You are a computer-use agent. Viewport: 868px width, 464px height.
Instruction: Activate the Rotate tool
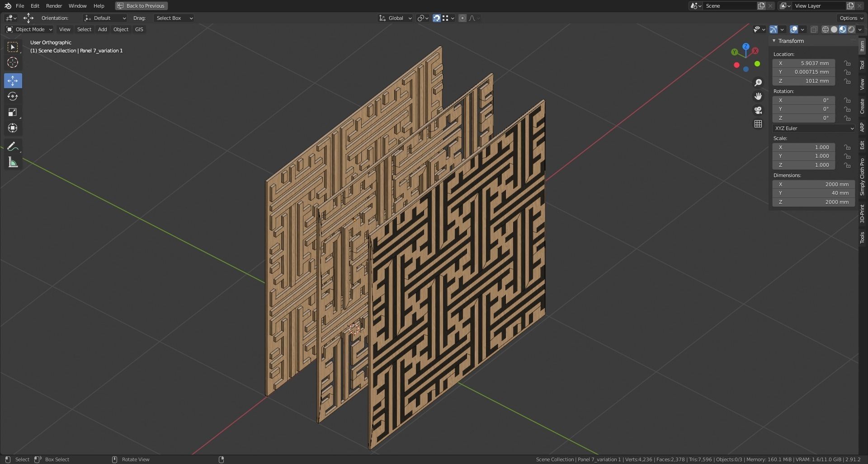pyautogui.click(x=13, y=96)
